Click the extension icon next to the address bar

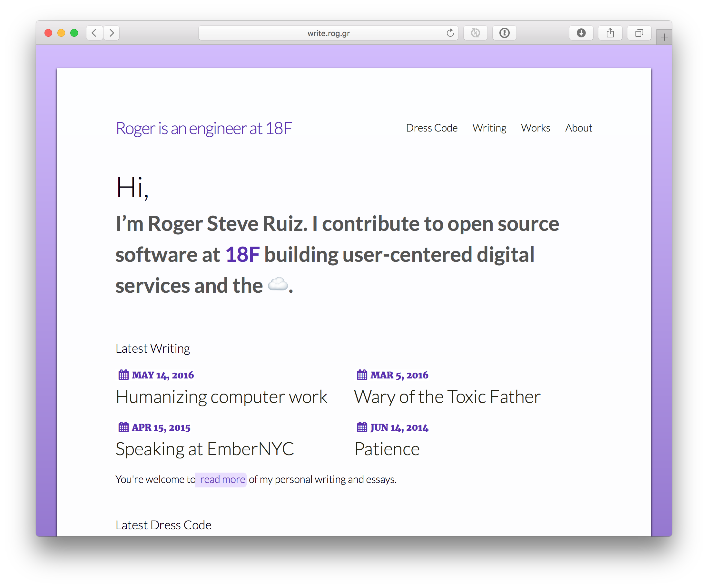[475, 33]
